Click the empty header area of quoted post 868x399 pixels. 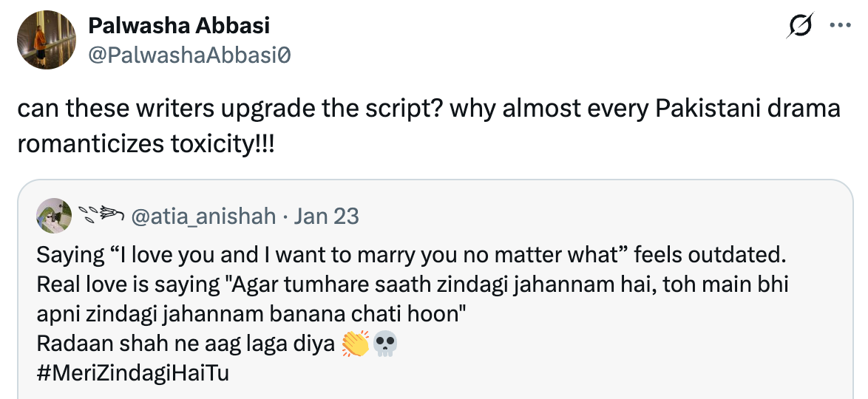591,216
